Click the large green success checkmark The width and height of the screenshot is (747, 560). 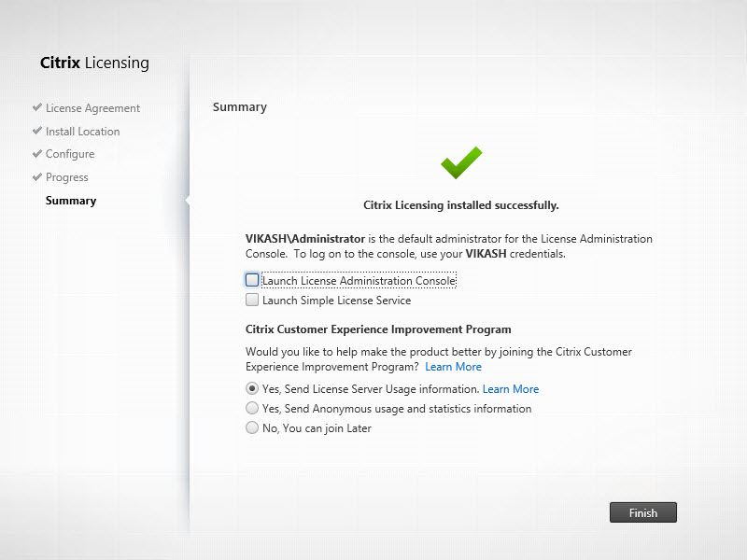461,162
